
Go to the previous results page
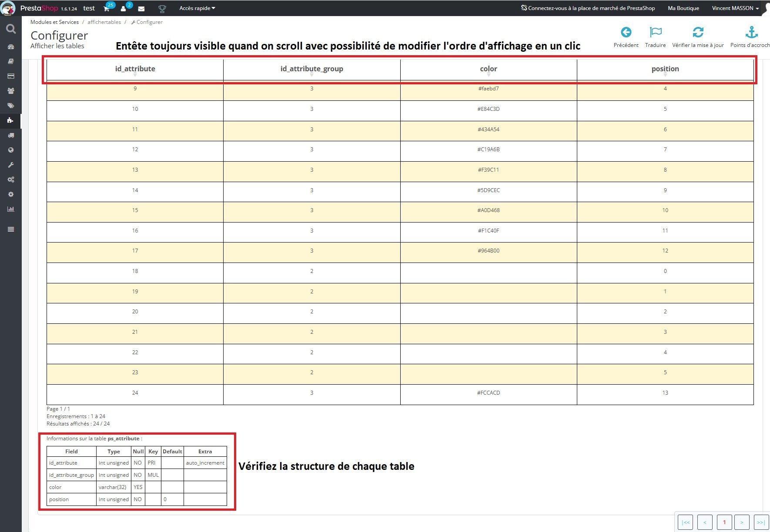click(705, 522)
